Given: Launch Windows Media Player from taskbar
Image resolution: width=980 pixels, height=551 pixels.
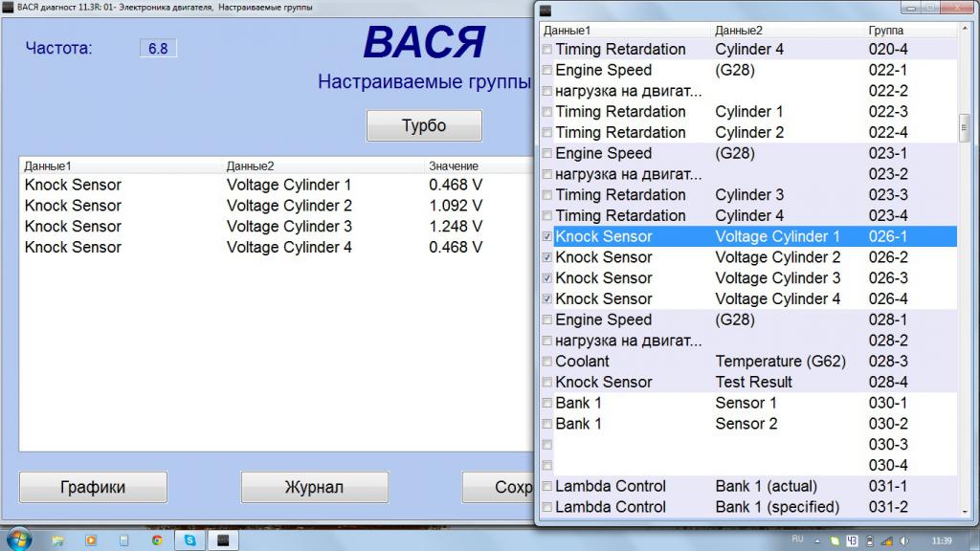Looking at the screenshot, I should tap(91, 540).
